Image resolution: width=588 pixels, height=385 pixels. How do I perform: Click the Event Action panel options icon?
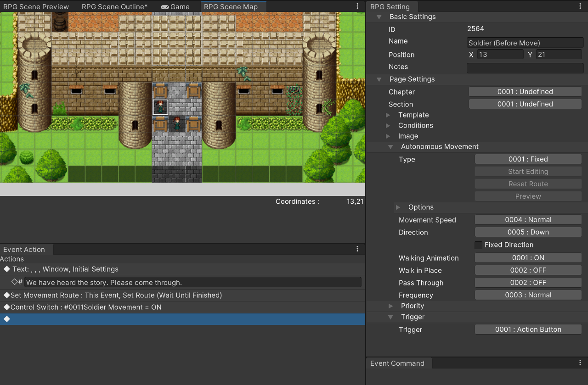click(357, 249)
